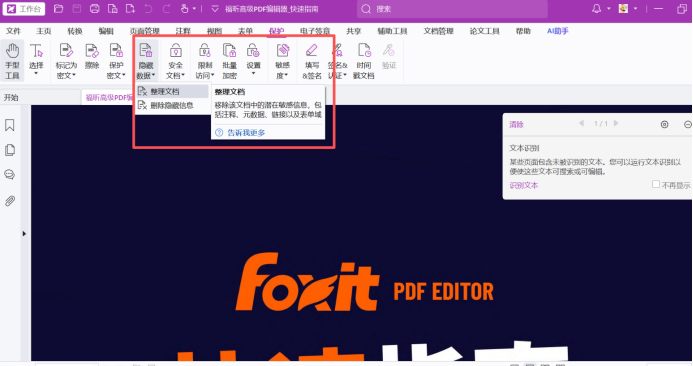Expand the touch mode dropdown arrow in title bar
The image size is (693, 366).
pyautogui.click(x=194, y=9)
